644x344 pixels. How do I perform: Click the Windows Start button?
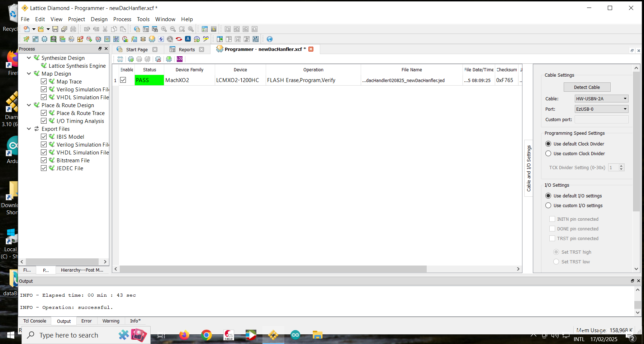pyautogui.click(x=11, y=335)
